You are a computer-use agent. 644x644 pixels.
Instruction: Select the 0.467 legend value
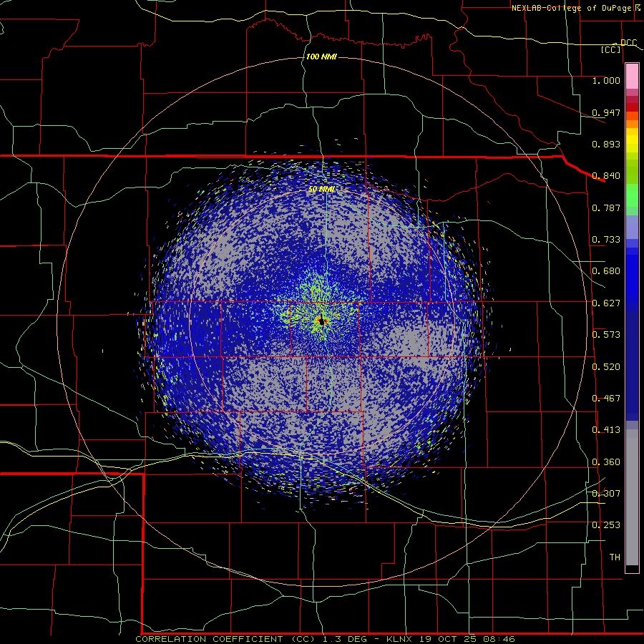point(606,399)
